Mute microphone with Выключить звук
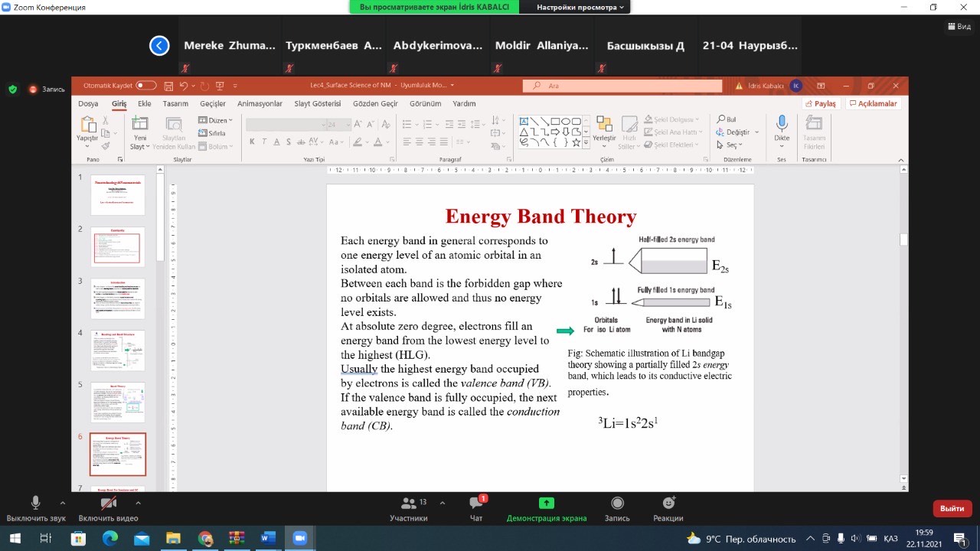 (x=35, y=503)
